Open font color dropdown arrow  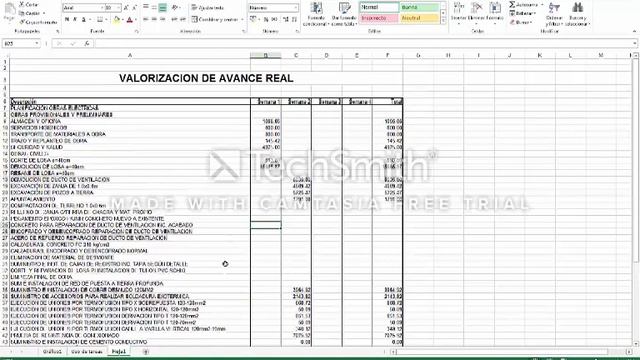pos(136,20)
